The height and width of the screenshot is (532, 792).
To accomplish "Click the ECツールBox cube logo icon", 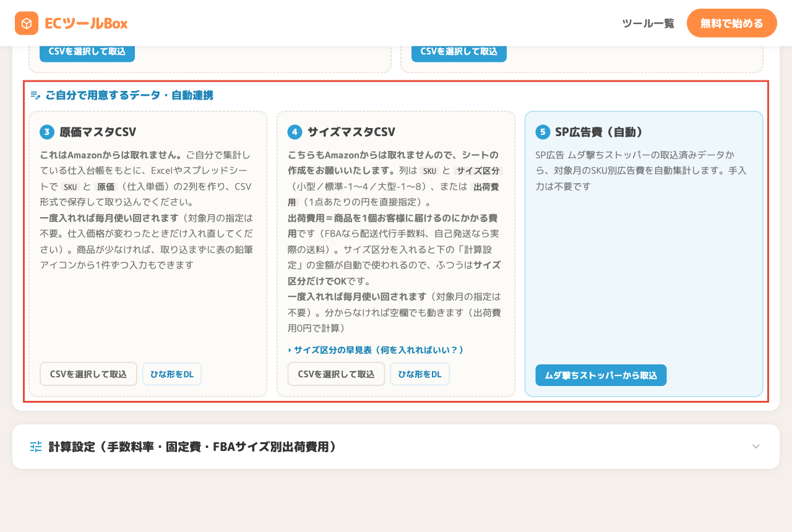I will (27, 24).
